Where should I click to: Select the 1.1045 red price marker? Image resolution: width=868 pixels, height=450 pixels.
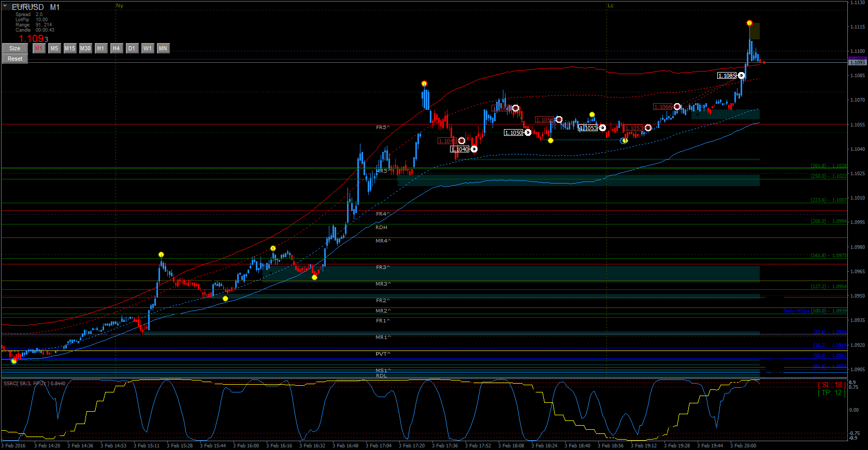click(447, 141)
